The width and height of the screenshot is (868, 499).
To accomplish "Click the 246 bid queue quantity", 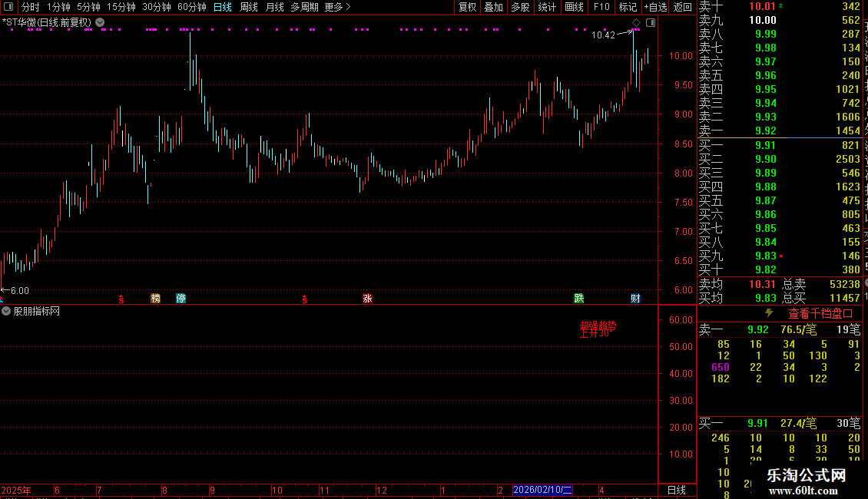I will [x=721, y=438].
